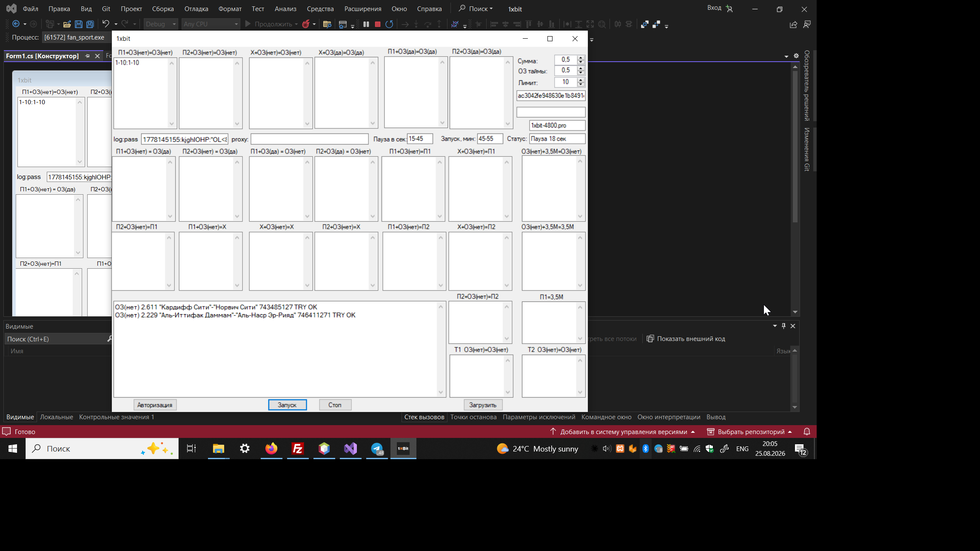Stop debugging with the red square icon
This screenshot has width=980, height=551.
click(x=377, y=24)
